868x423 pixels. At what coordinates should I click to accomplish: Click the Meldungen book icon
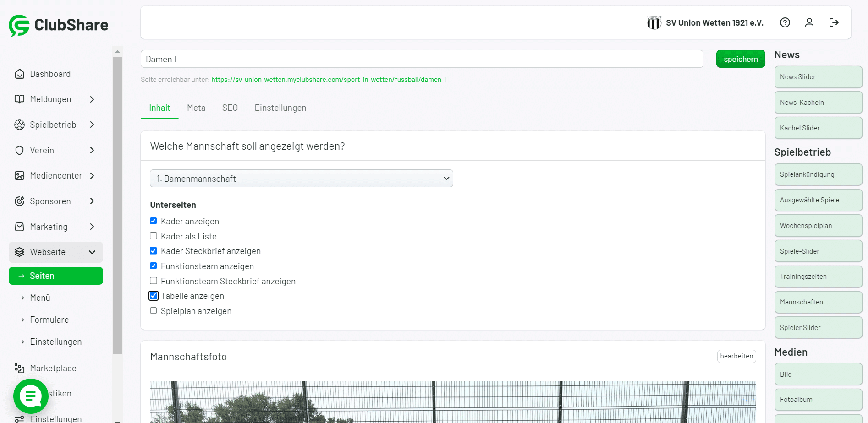click(x=19, y=99)
